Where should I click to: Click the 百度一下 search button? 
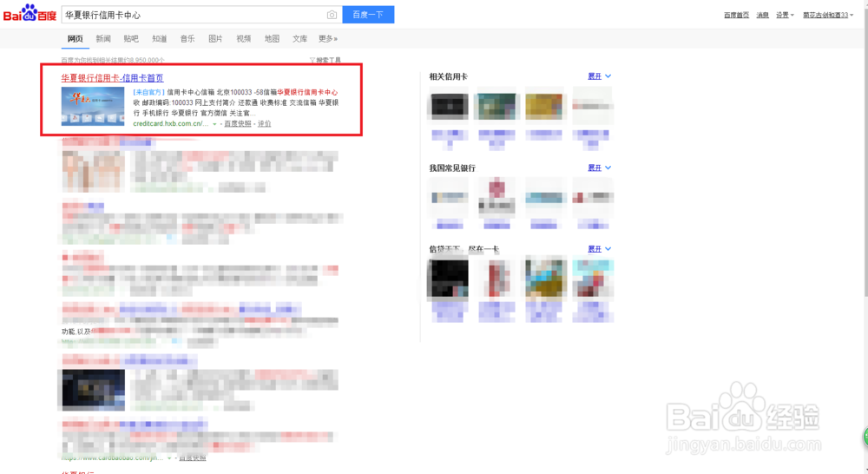[x=368, y=15]
